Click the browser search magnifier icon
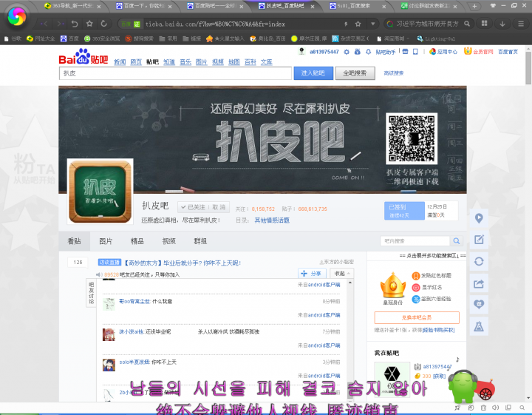 [467, 24]
